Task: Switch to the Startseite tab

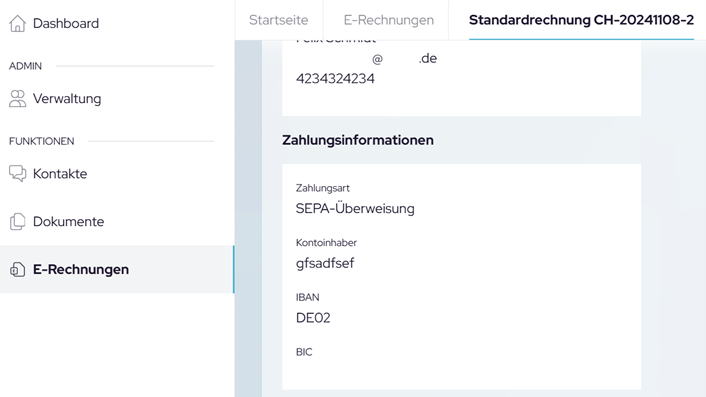Action: click(279, 20)
